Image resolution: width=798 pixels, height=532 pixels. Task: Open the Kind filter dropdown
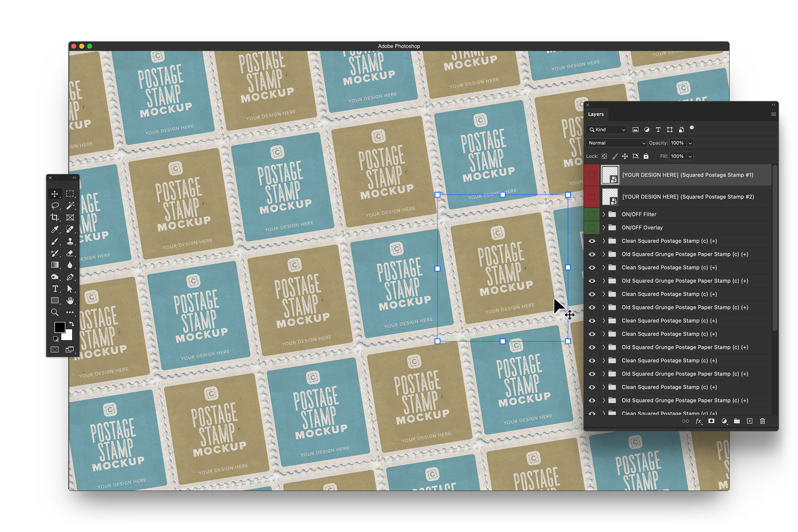[606, 130]
